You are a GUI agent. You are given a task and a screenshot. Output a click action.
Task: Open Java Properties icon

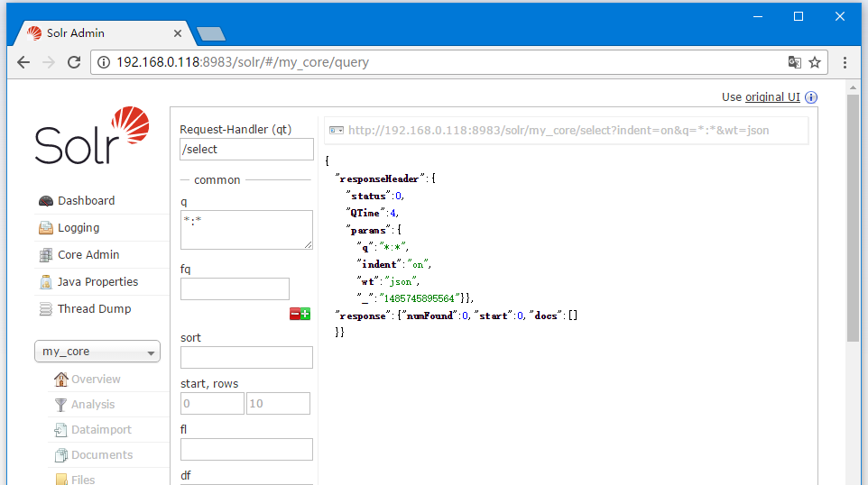[46, 282]
